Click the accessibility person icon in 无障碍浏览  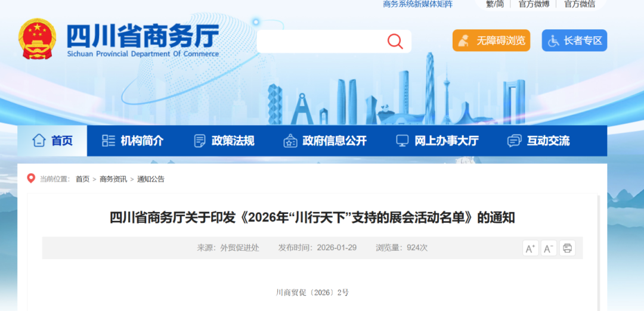tap(464, 41)
